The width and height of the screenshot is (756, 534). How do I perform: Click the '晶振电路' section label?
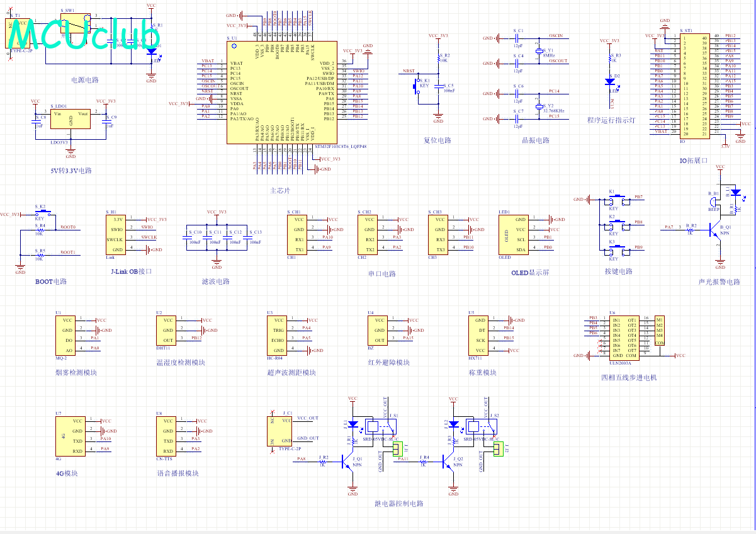(x=536, y=140)
